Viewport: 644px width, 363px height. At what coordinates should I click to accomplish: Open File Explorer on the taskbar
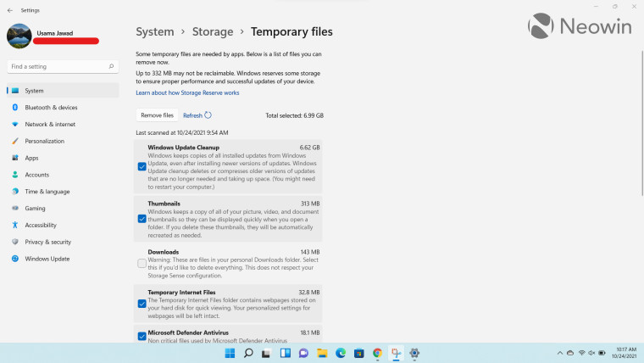(x=322, y=353)
